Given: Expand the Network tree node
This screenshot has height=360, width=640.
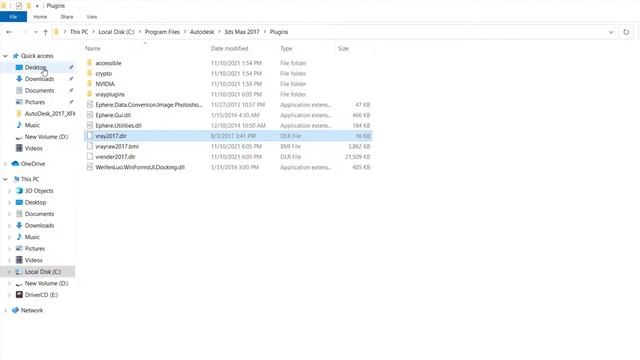Looking at the screenshot, I should 5,311.
